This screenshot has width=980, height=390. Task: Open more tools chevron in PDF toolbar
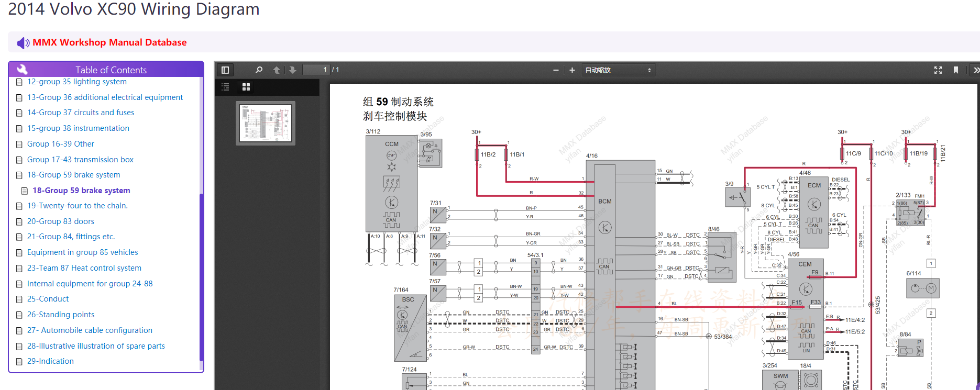(x=975, y=70)
